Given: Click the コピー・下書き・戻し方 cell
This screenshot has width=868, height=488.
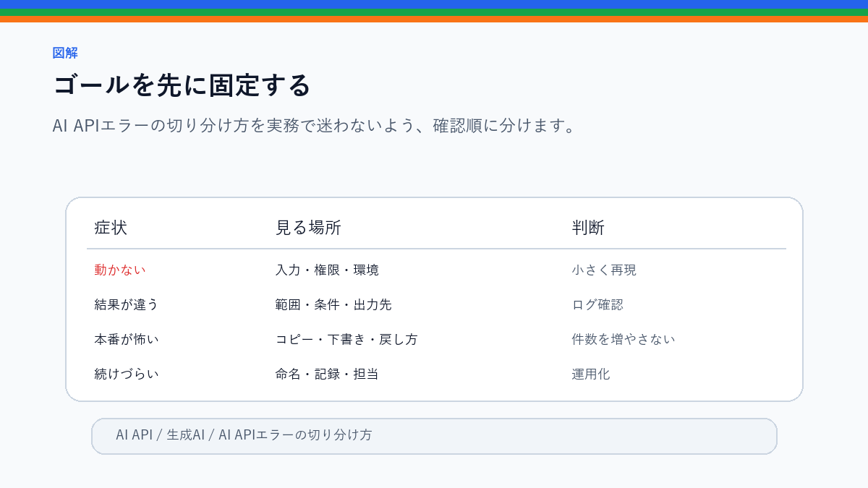Looking at the screenshot, I should 346,339.
